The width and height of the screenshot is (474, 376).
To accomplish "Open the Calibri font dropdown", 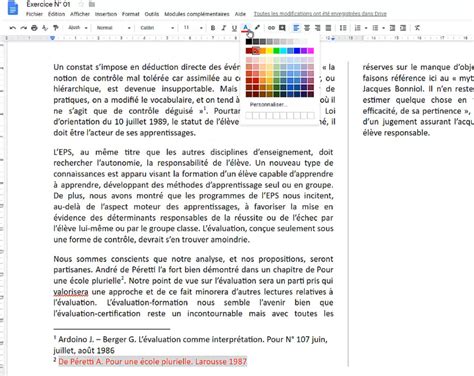I will [x=157, y=28].
